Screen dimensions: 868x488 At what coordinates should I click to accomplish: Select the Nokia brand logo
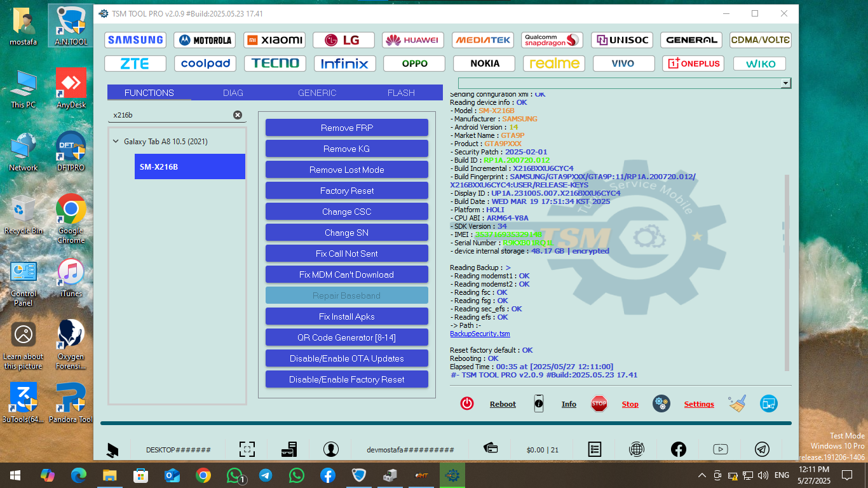pos(485,64)
